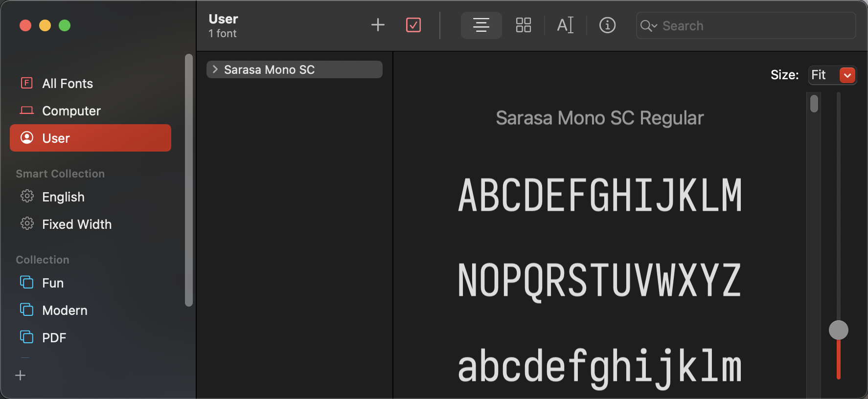Show font information panel
Viewport: 868px width, 399px height.
(607, 25)
